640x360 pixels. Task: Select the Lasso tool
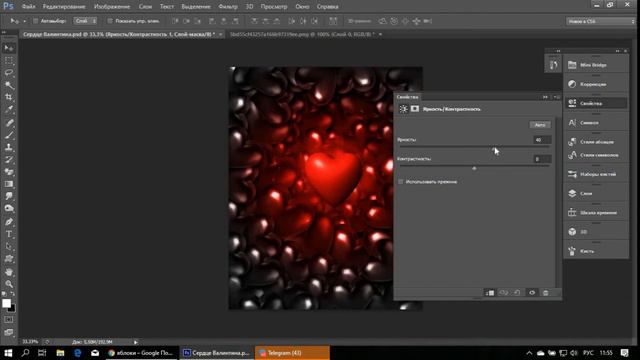(9, 73)
